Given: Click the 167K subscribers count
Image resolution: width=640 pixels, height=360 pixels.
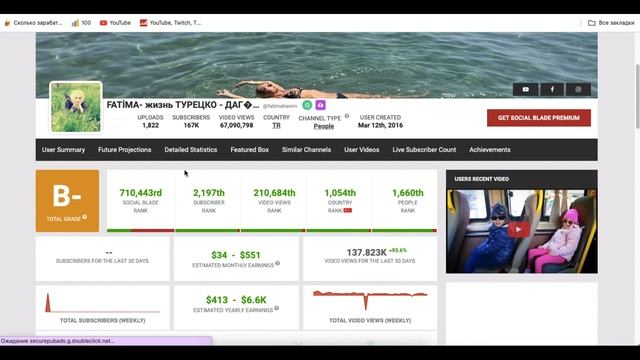Looking at the screenshot, I should pos(191,125).
